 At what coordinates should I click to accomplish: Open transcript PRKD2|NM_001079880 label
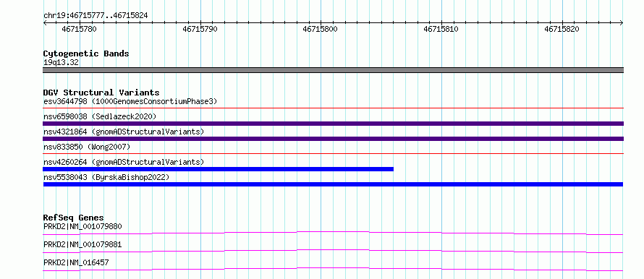(82, 226)
